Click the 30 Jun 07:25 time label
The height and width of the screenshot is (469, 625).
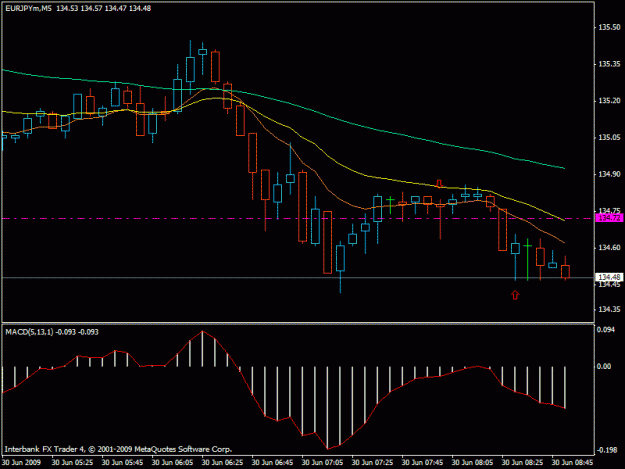372,463
